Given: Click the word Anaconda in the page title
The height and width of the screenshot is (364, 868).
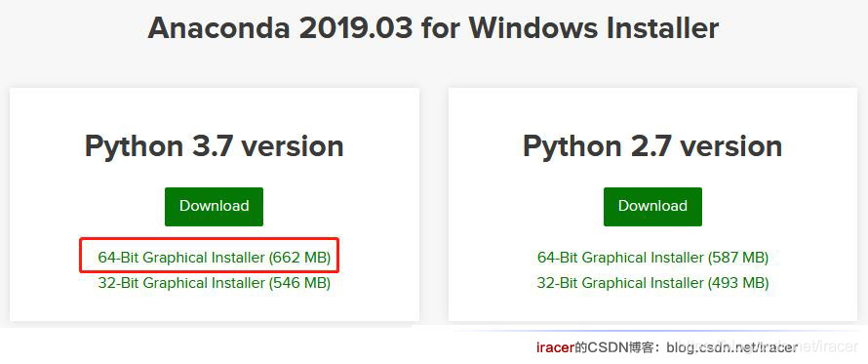Looking at the screenshot, I should [219, 28].
